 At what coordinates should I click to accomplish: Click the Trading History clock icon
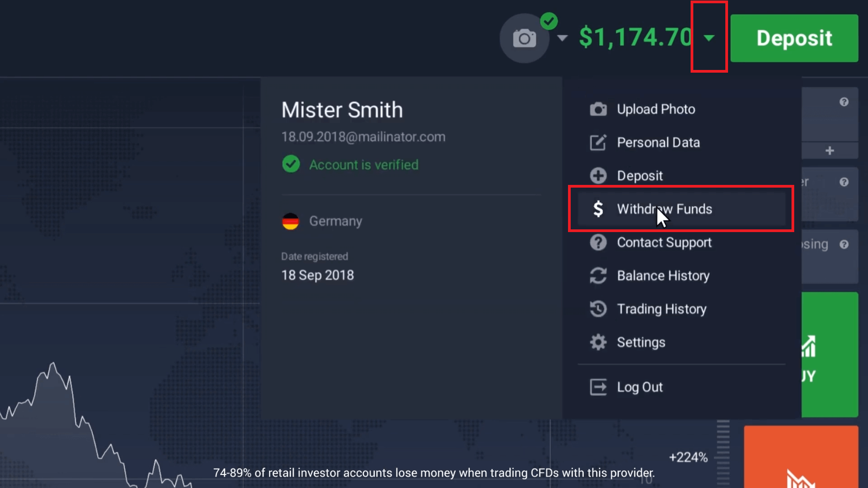click(x=598, y=309)
